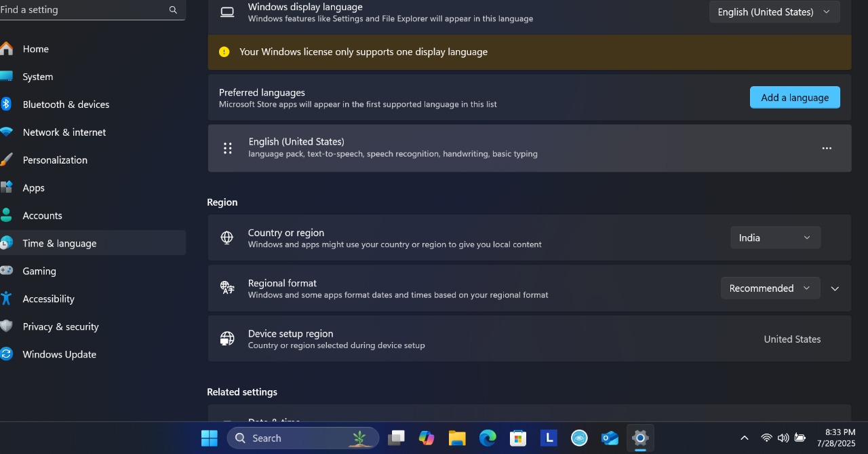The height and width of the screenshot is (454, 868).
Task: Click the Settings gear icon on taskbar
Action: (640, 438)
